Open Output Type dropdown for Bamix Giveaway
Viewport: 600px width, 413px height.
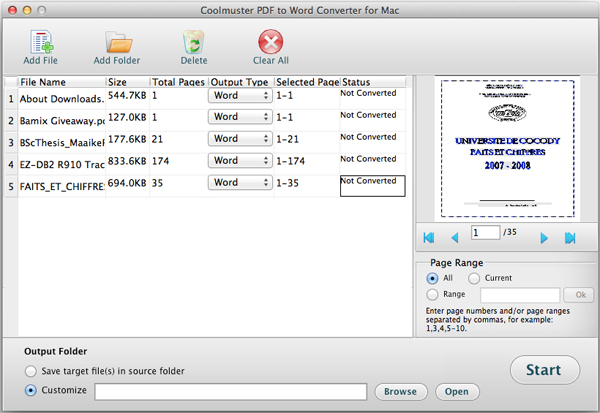coord(240,117)
